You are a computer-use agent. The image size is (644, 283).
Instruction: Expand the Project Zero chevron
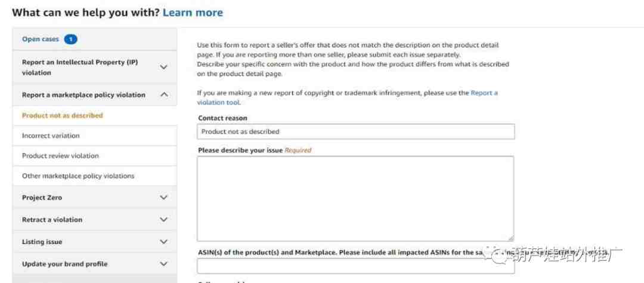click(x=163, y=198)
